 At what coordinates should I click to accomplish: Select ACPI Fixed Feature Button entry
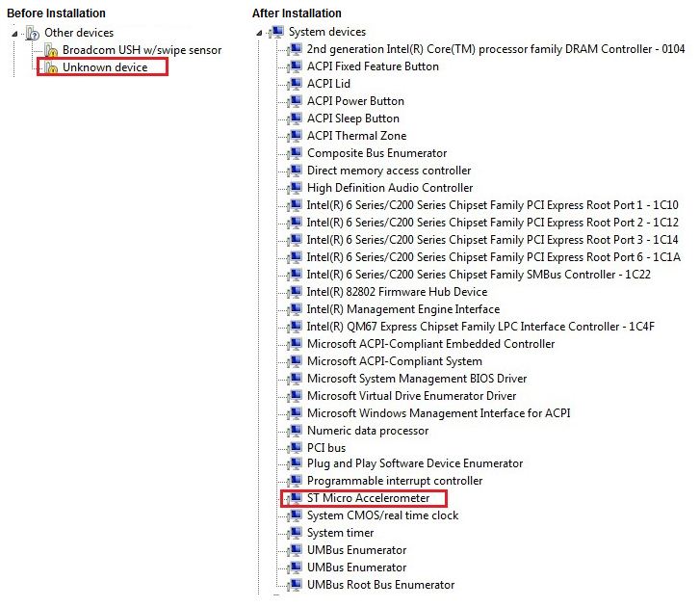373,66
